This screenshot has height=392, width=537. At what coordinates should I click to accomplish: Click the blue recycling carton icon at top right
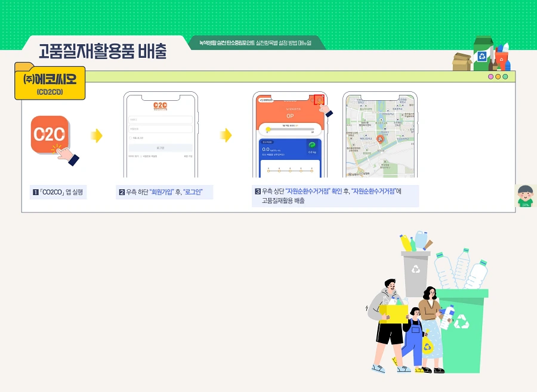coord(483,56)
